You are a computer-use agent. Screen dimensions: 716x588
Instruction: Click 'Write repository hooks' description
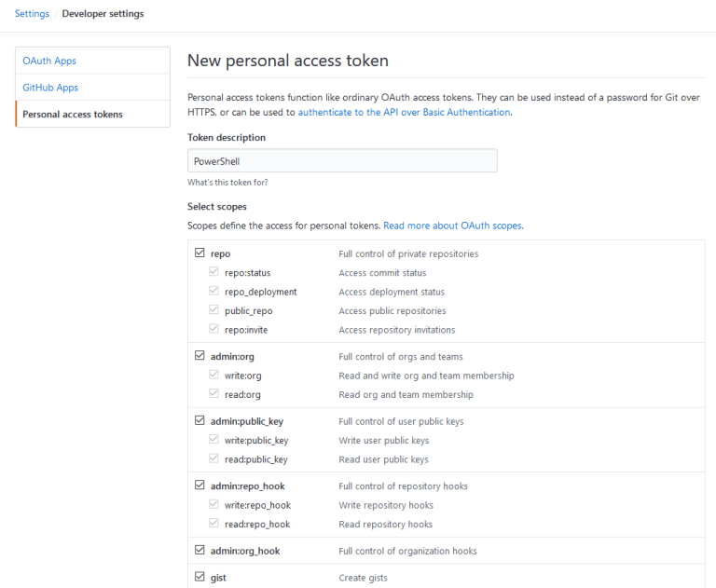click(x=386, y=505)
